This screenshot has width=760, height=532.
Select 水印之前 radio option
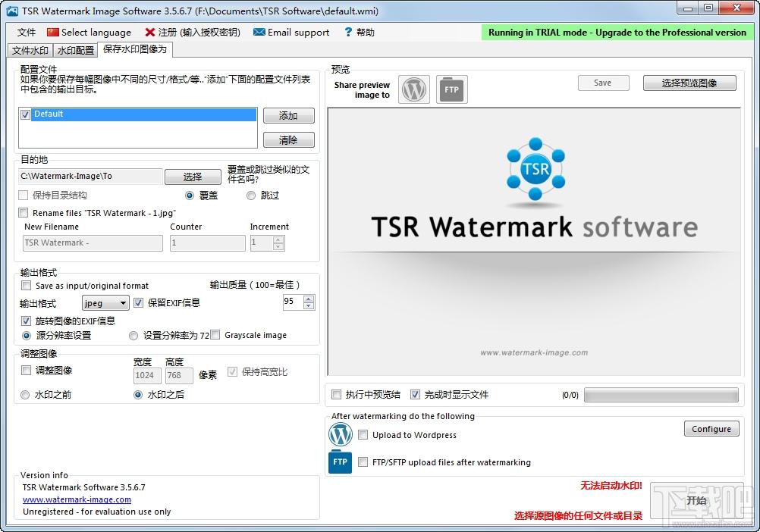[x=25, y=395]
